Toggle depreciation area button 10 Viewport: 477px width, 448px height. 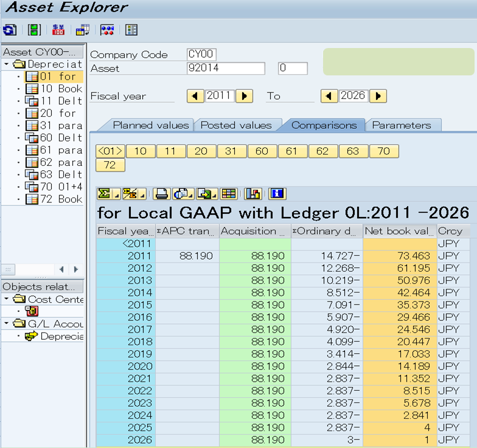coord(141,151)
